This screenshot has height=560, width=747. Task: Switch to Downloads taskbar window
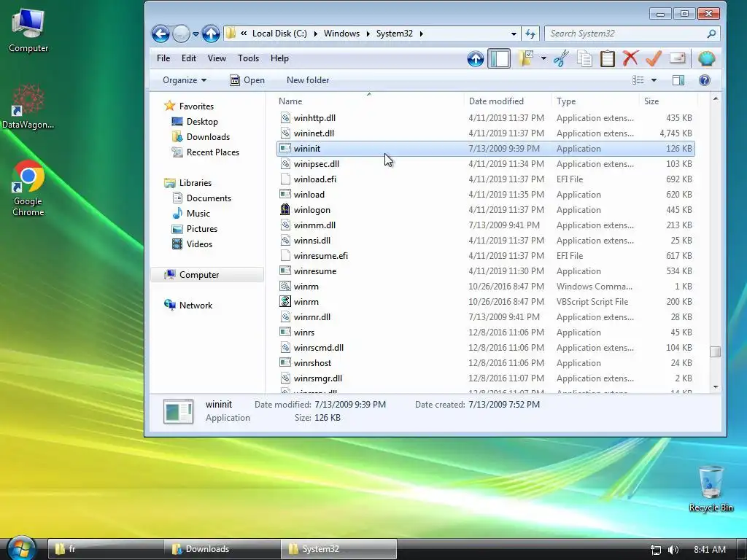[x=222, y=549]
